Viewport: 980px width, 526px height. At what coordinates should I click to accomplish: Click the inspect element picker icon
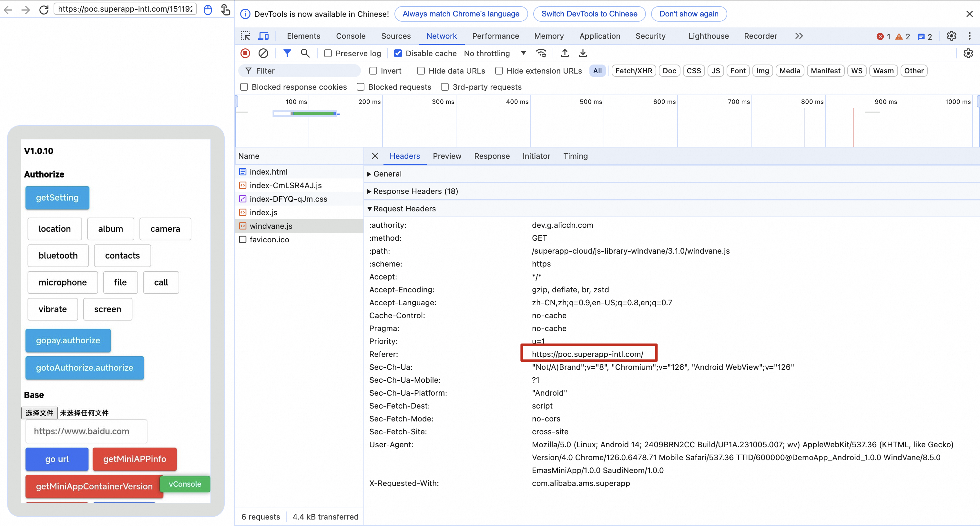(245, 36)
